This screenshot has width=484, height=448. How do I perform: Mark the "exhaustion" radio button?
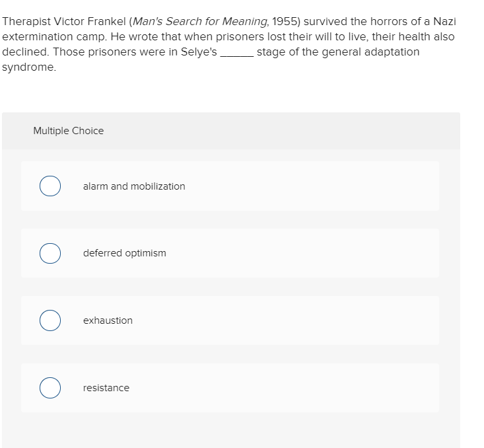pyautogui.click(x=50, y=320)
